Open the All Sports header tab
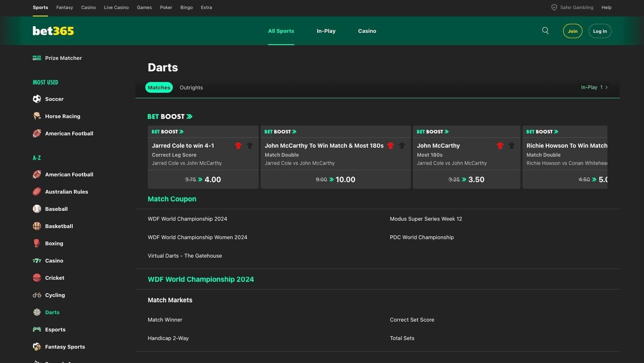The height and width of the screenshot is (363, 644). pyautogui.click(x=281, y=31)
